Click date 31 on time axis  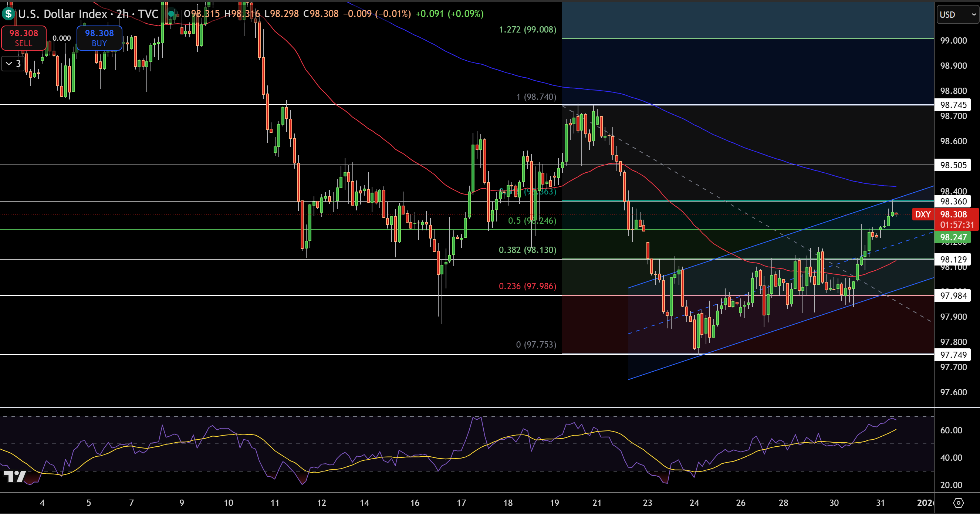[880, 503]
